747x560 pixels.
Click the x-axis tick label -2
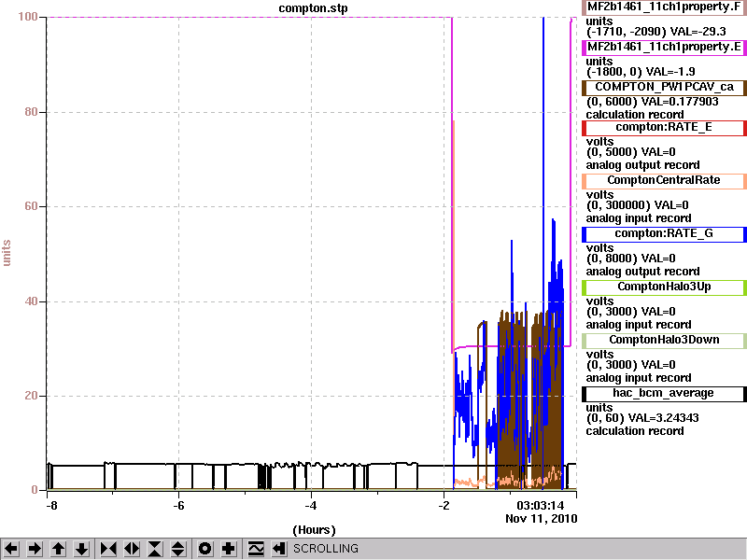444,506
